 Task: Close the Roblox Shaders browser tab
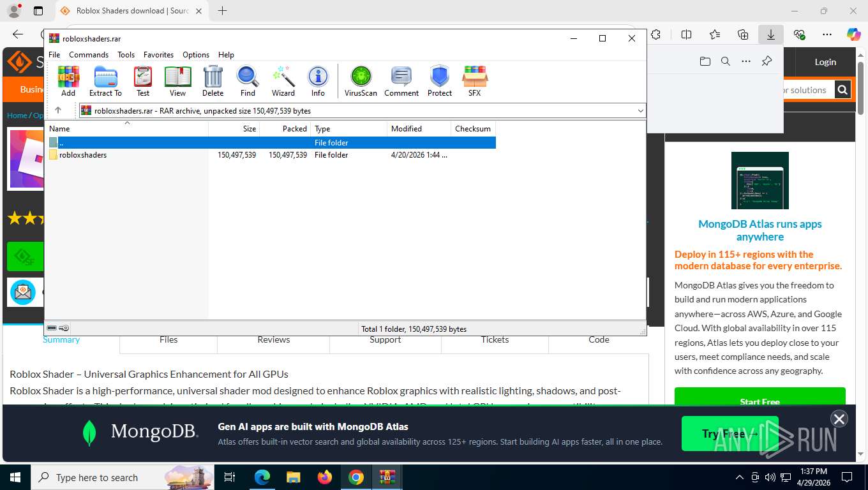(x=199, y=11)
